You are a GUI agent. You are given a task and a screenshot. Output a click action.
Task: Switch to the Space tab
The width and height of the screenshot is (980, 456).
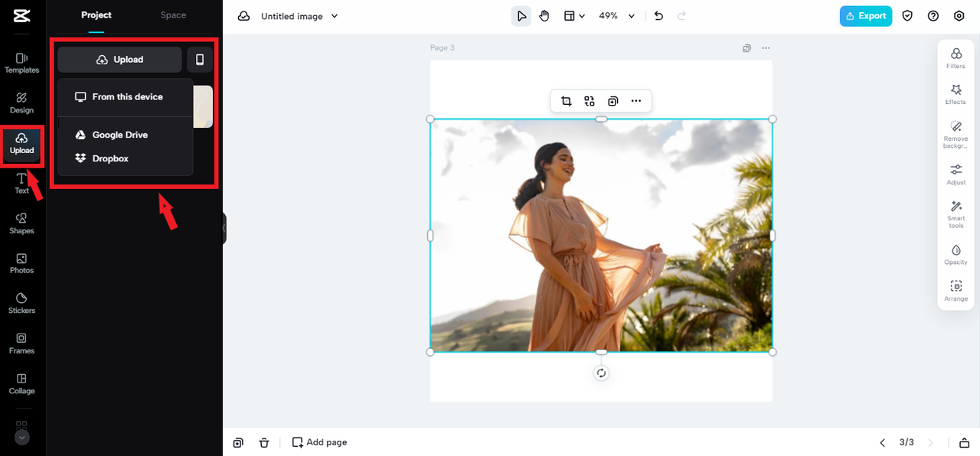(x=173, y=15)
